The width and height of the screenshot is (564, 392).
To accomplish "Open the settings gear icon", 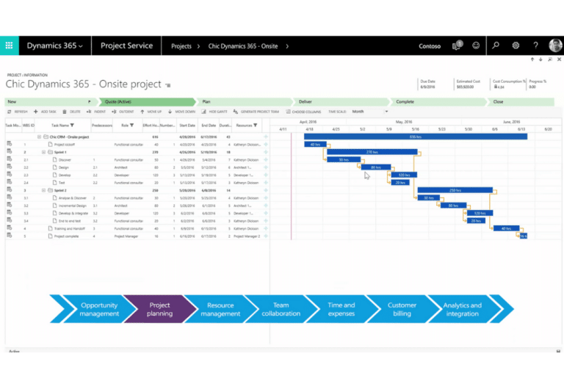I will click(x=516, y=46).
